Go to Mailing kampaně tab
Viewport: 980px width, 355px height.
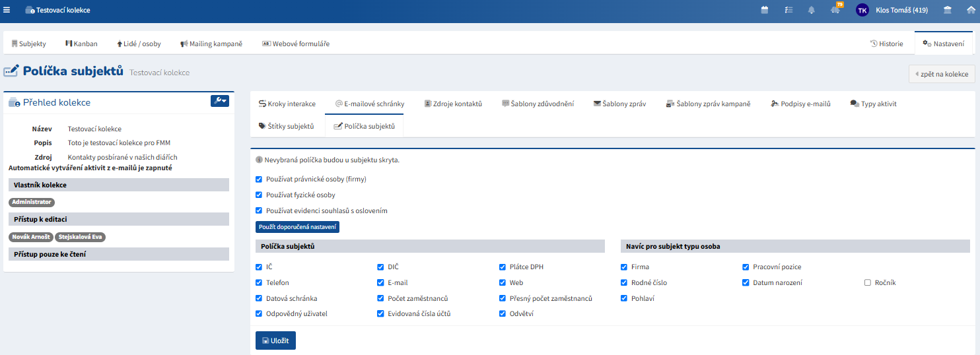pos(211,44)
